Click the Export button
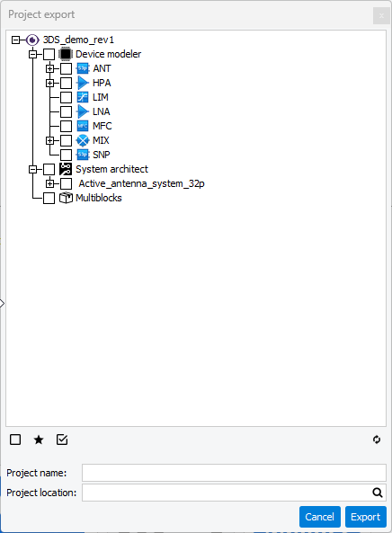The width and height of the screenshot is (392, 533). tap(366, 517)
